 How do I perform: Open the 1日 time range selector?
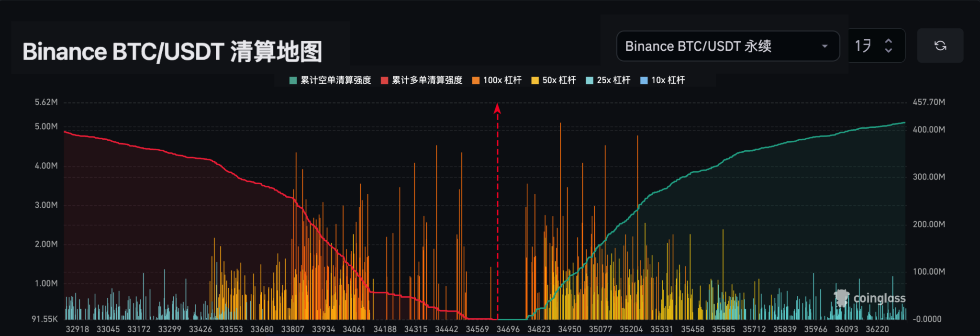pos(865,46)
